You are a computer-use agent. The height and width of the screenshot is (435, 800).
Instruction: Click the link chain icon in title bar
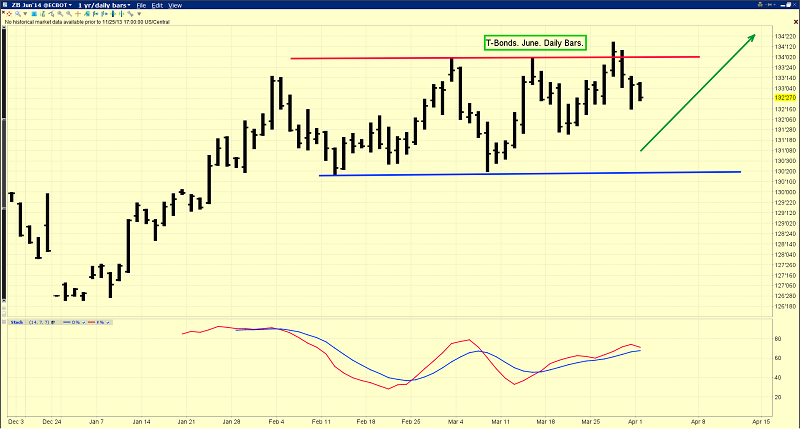768,5
